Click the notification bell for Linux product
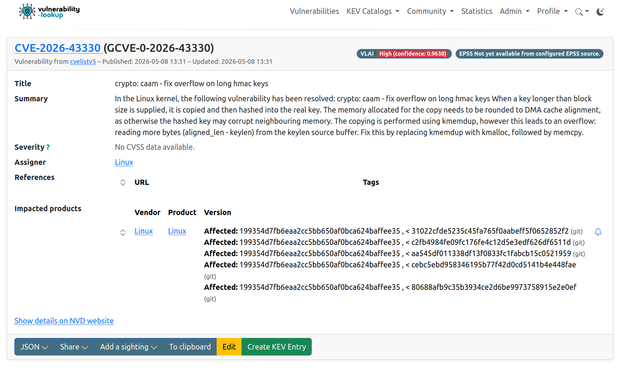 598,232
